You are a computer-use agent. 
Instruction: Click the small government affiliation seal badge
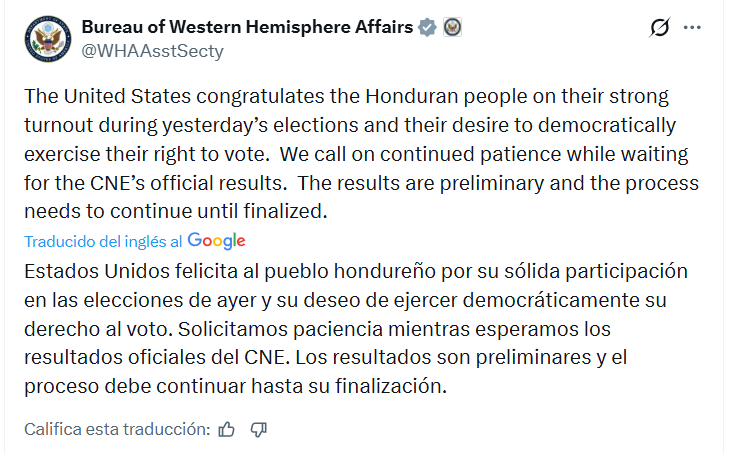point(451,27)
